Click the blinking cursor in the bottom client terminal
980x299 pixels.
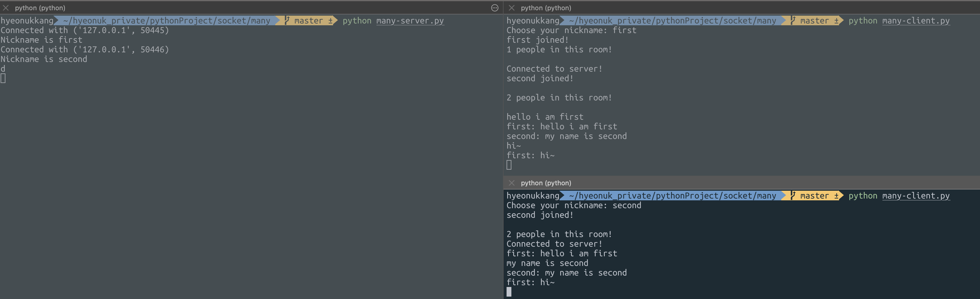pos(509,292)
